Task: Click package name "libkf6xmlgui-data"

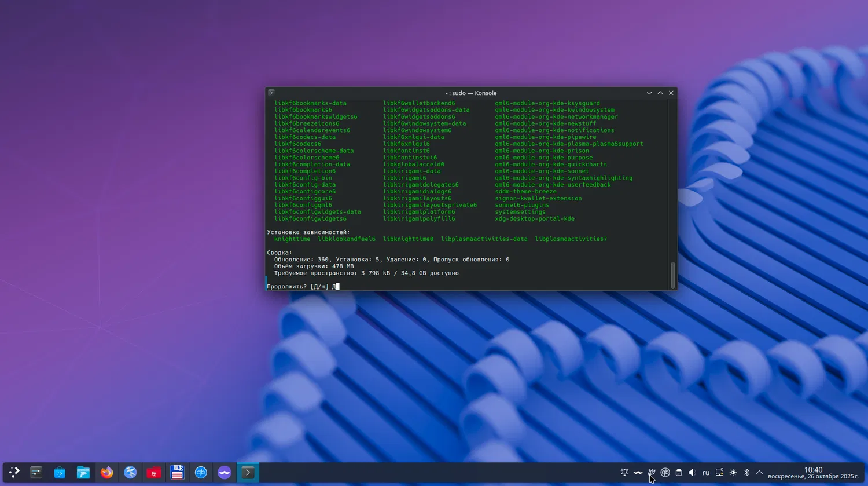Action: pos(414,137)
